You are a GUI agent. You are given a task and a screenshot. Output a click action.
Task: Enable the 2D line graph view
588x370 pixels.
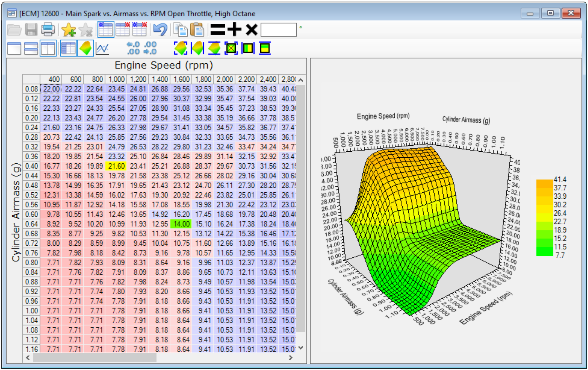point(102,48)
